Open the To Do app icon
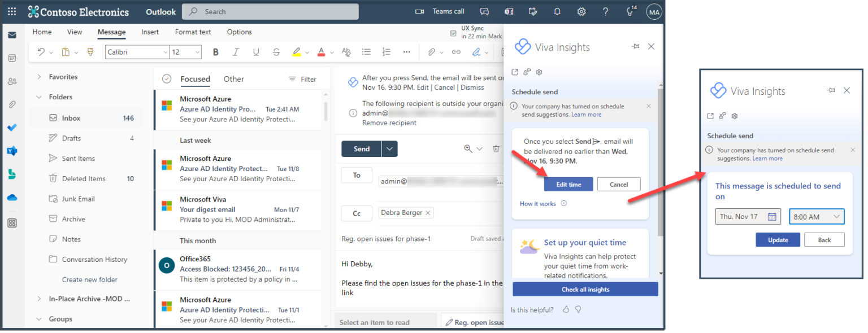The image size is (868, 333). pos(12,128)
